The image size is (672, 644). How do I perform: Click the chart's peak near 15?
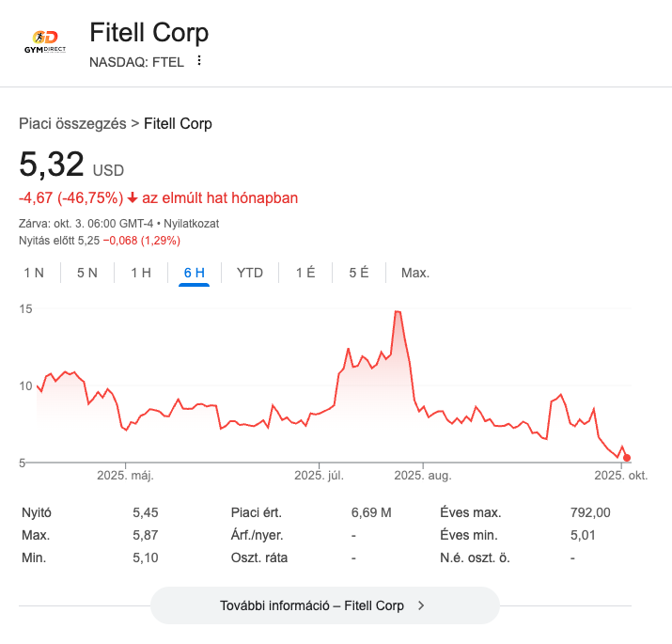399,311
